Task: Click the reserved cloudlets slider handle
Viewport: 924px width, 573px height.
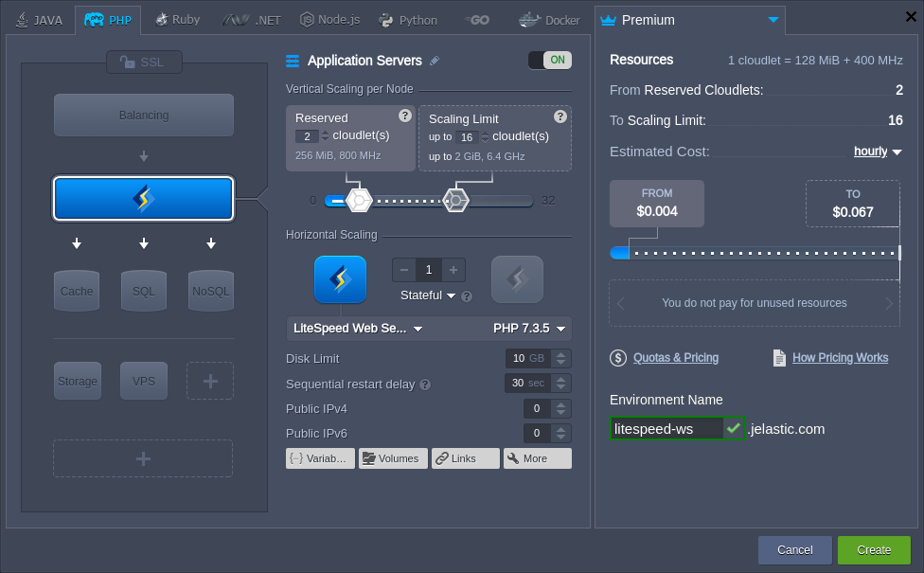Action: [359, 201]
